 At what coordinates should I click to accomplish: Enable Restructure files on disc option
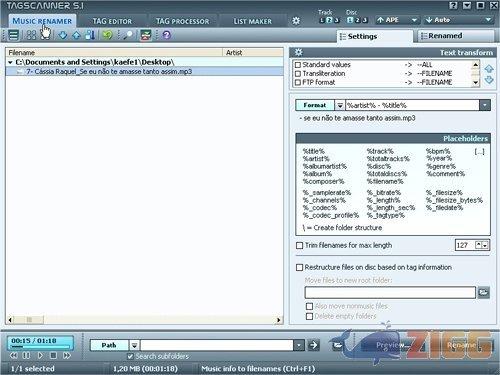click(x=299, y=267)
